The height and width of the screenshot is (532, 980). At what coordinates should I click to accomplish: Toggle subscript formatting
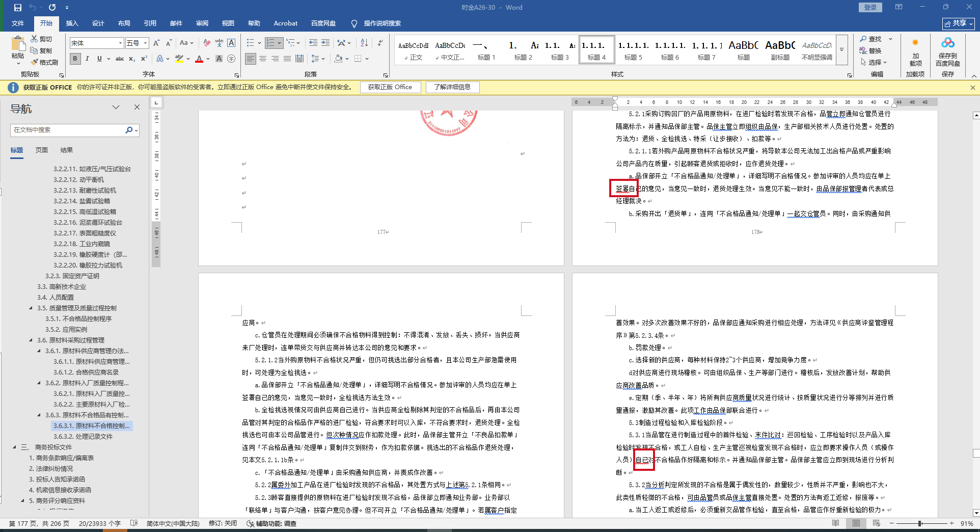pyautogui.click(x=132, y=59)
